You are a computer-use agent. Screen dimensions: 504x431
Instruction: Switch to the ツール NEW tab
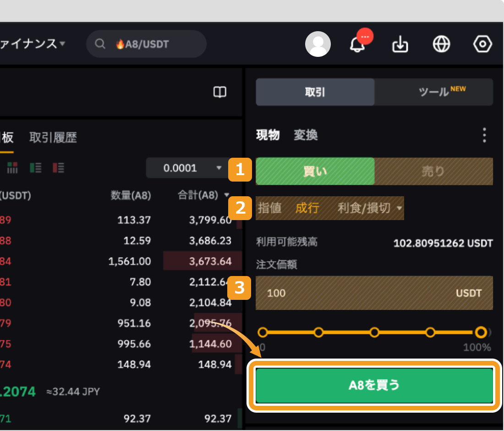click(434, 92)
